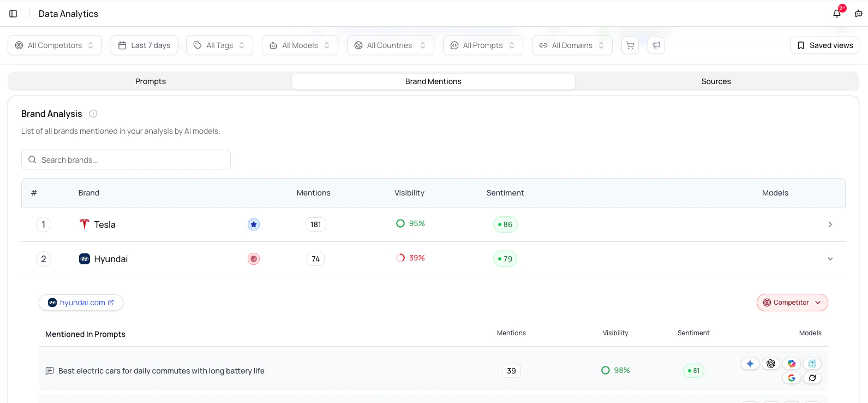Open the Competitor type dropdown
Image resolution: width=868 pixels, height=403 pixels.
coord(792,303)
